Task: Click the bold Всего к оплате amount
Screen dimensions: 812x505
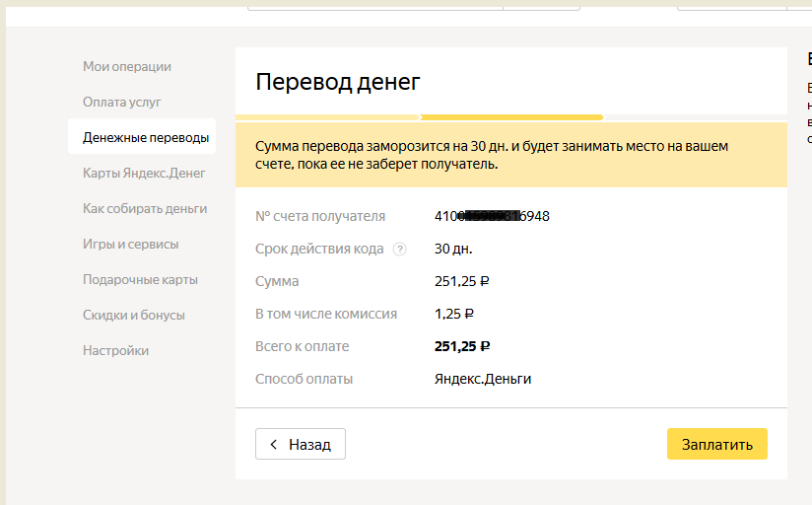Action: [462, 346]
